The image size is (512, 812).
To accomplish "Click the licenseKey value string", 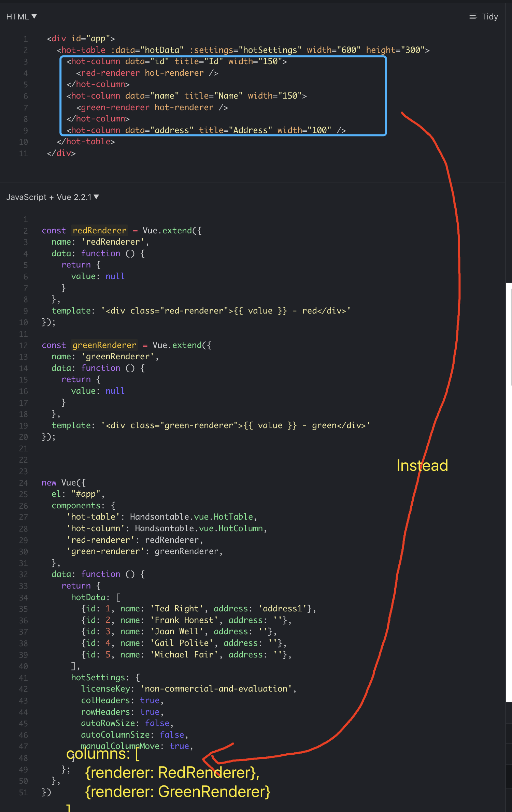I will point(216,689).
